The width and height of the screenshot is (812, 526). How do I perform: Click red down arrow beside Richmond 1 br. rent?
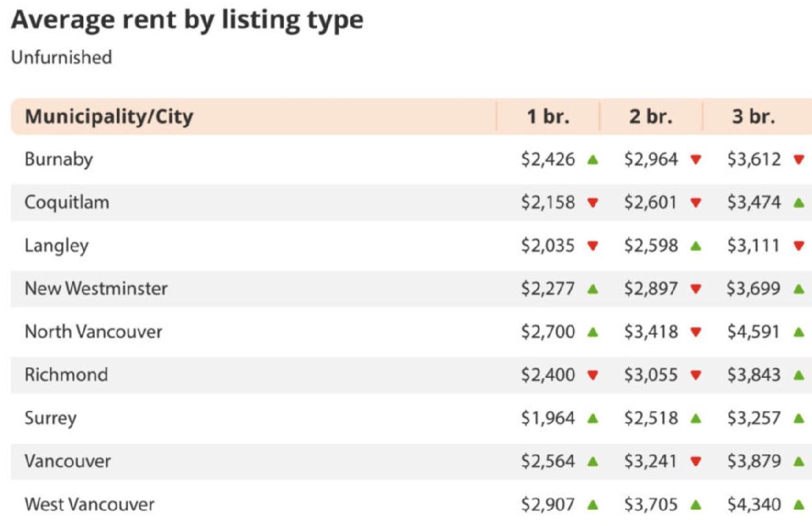tap(592, 375)
